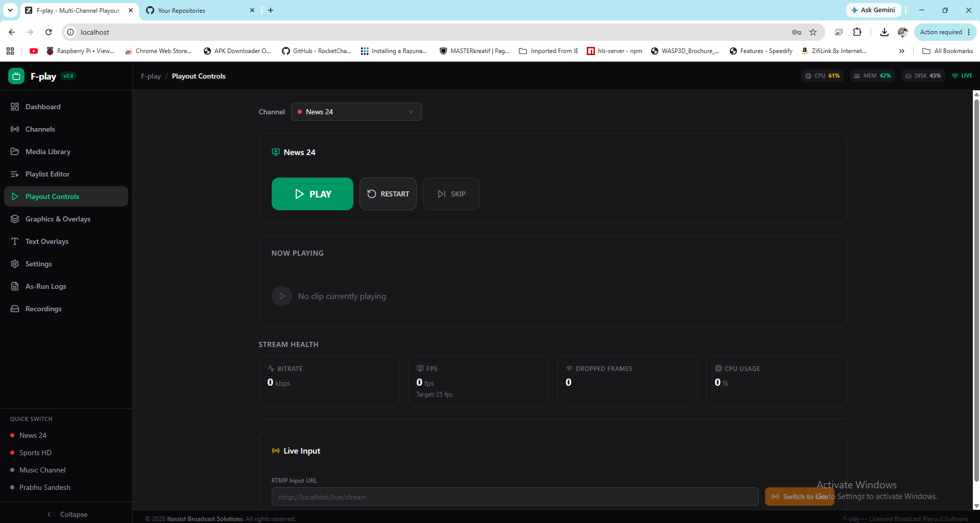Quick switch to Sports HD channel
The width and height of the screenshot is (980, 523).
coord(35,453)
